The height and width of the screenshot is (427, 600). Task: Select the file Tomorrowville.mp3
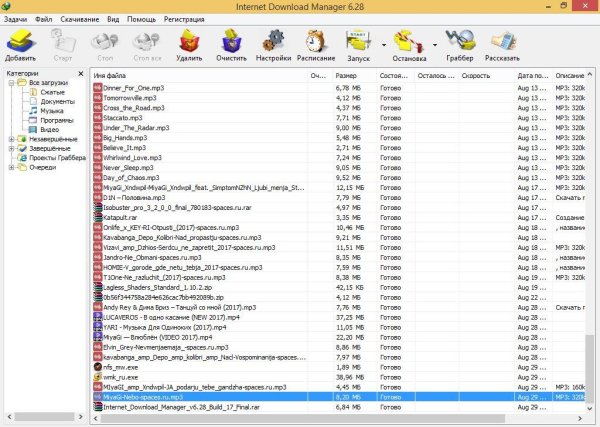[x=130, y=98]
